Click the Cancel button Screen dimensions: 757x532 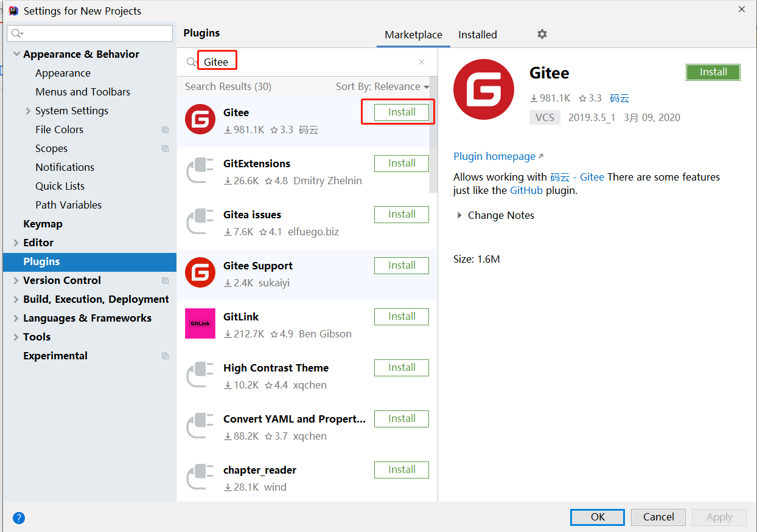pyautogui.click(x=658, y=517)
